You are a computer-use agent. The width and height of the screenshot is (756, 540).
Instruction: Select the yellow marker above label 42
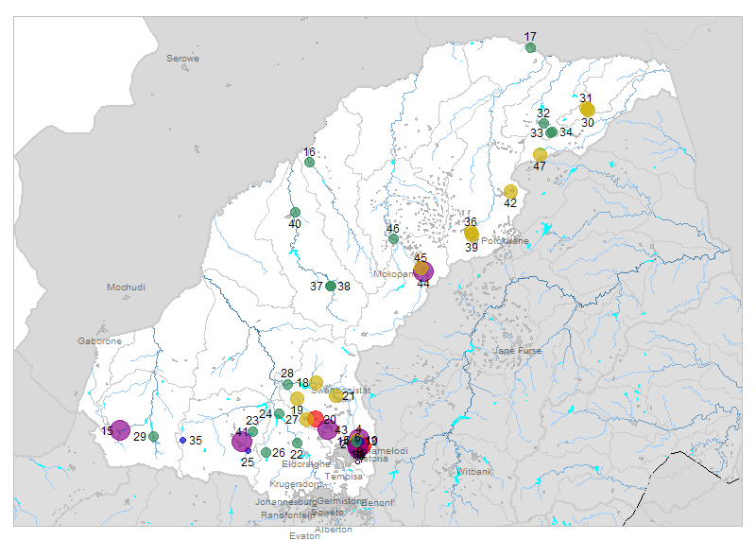coord(510,192)
